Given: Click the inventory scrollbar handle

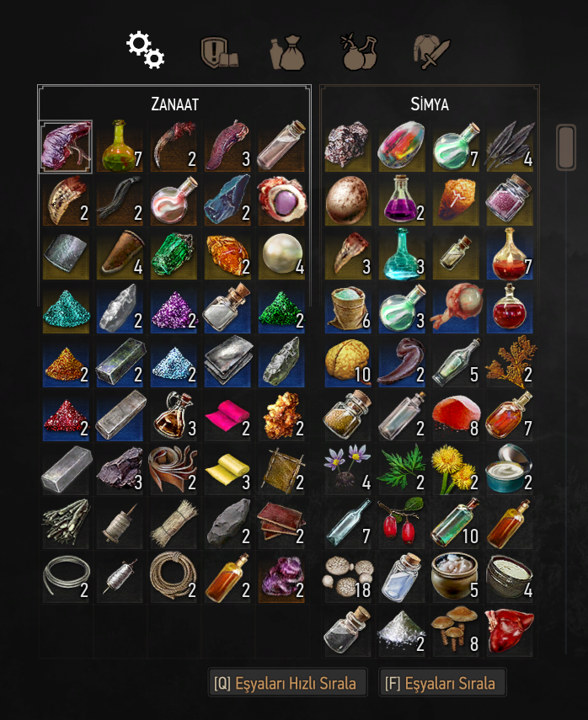Looking at the screenshot, I should [x=566, y=147].
